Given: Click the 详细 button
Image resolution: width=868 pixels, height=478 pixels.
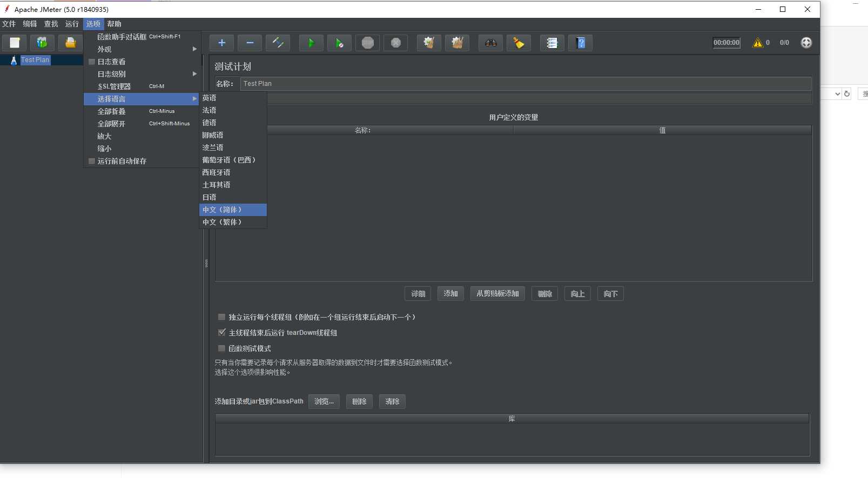Looking at the screenshot, I should point(418,294).
